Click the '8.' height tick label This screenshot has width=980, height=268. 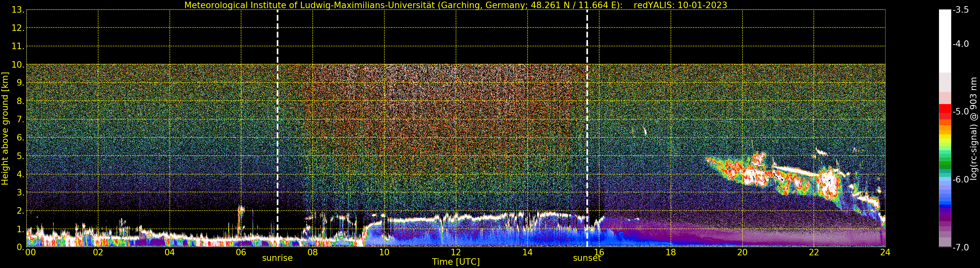click(21, 101)
